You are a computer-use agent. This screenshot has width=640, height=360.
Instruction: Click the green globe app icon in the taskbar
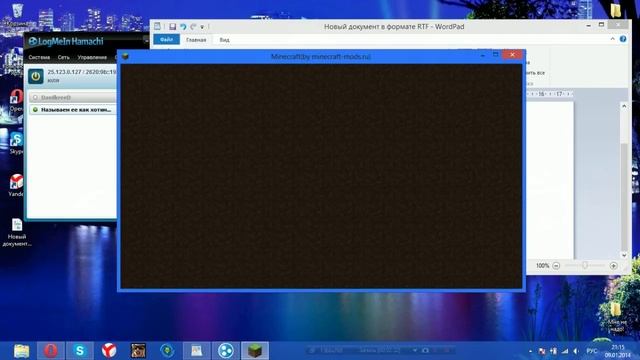click(x=167, y=351)
